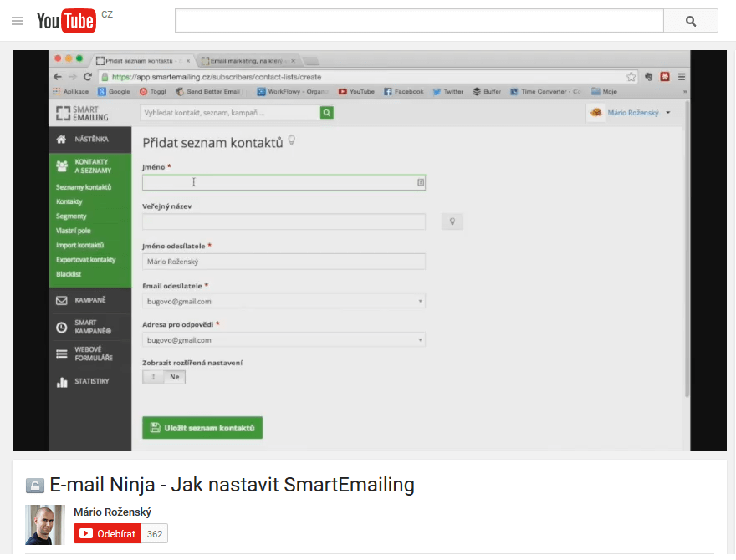Viewport: 736px width, 560px height.
Task: Focus the YouTube search box
Action: tap(419, 21)
